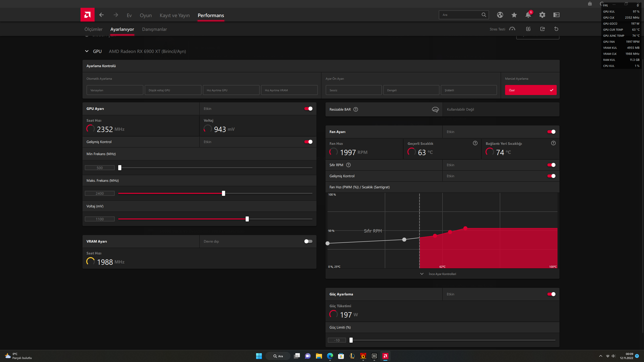The image size is (644, 362).
Task: Collapse the GPU section chevron
Action: coord(87,51)
